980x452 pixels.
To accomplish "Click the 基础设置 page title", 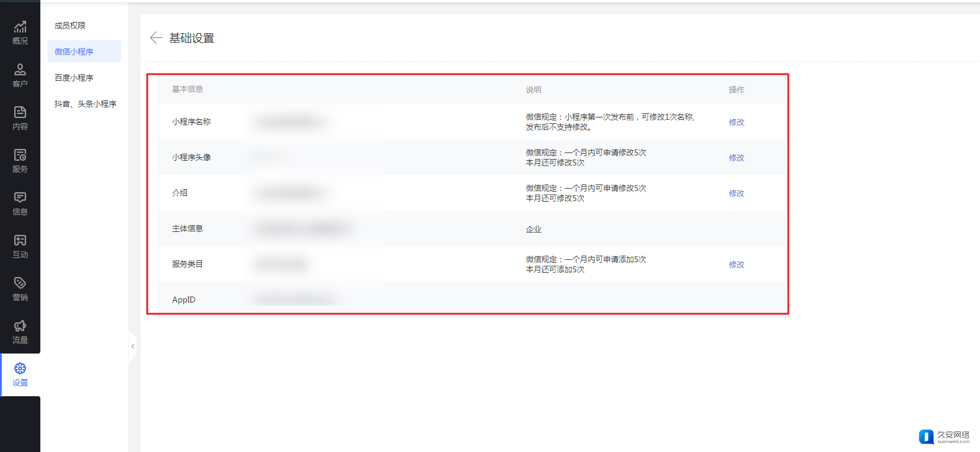I will pyautogui.click(x=192, y=38).
